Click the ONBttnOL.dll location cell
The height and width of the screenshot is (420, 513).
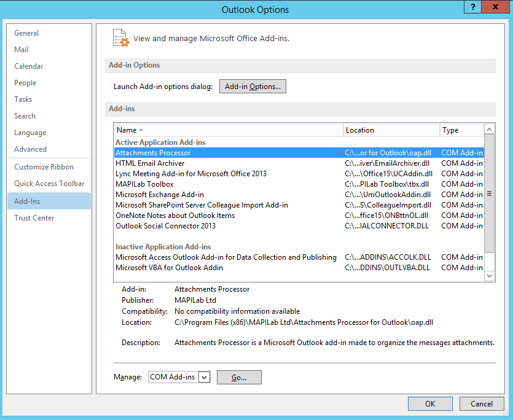(386, 216)
